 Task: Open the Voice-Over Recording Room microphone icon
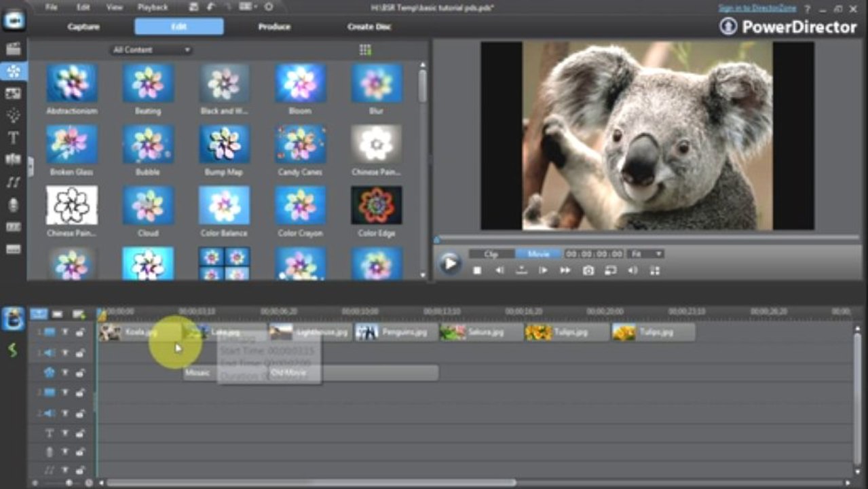point(13,204)
